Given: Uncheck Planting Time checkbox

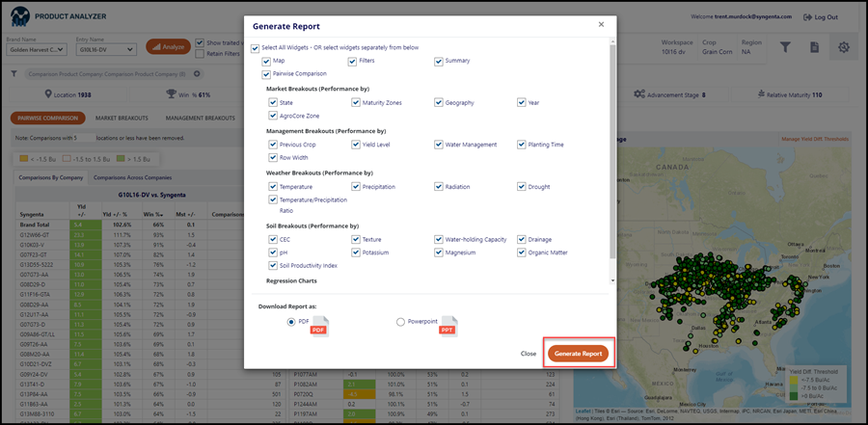Looking at the screenshot, I should (522, 145).
